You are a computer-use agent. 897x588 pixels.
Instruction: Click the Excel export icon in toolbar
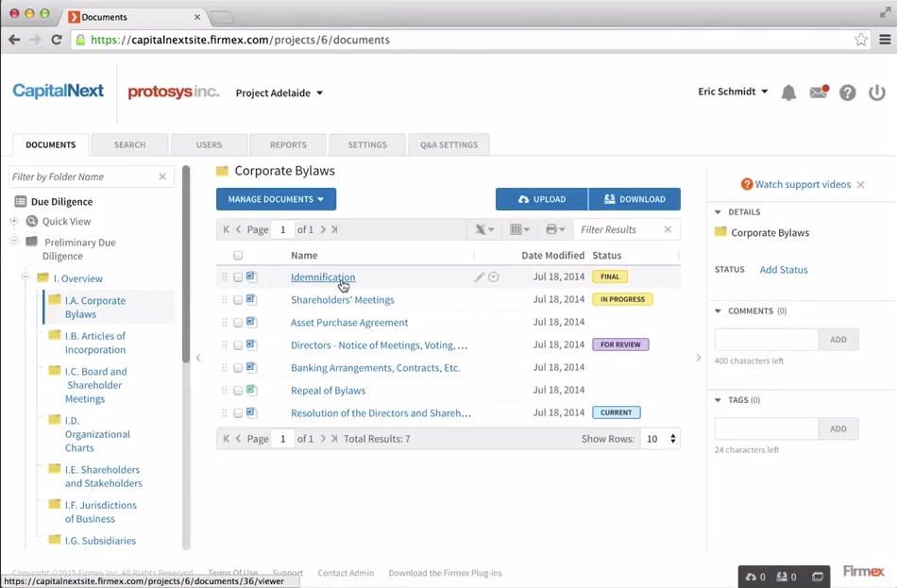point(484,229)
